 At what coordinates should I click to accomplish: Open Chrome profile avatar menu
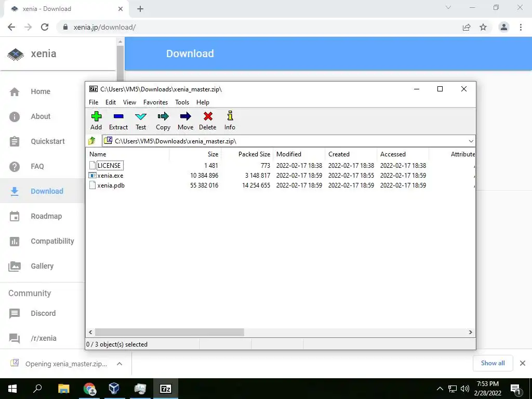(x=504, y=27)
